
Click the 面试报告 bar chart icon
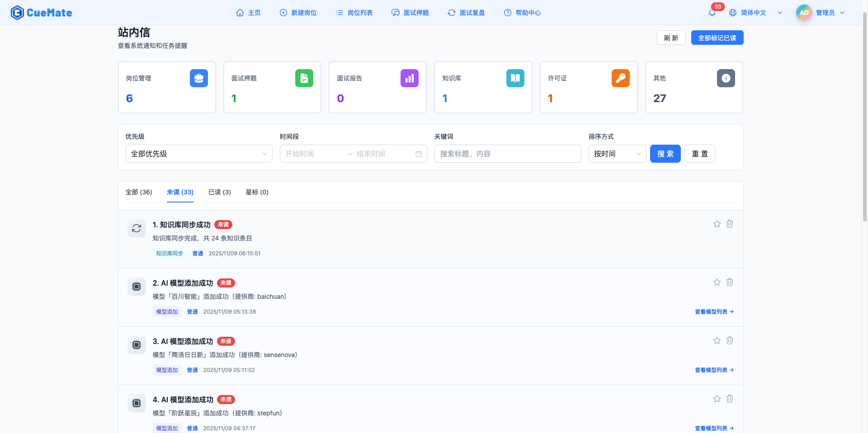[409, 78]
